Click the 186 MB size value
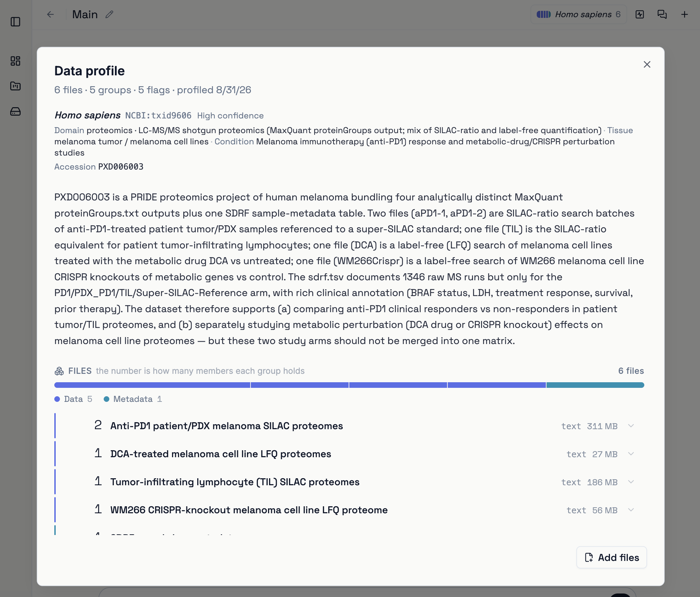Screen dimensions: 700x597 (x=602, y=482)
